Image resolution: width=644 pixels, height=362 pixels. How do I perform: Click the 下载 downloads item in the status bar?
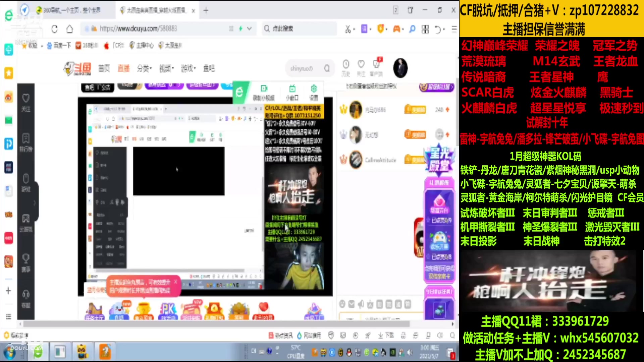386,335
